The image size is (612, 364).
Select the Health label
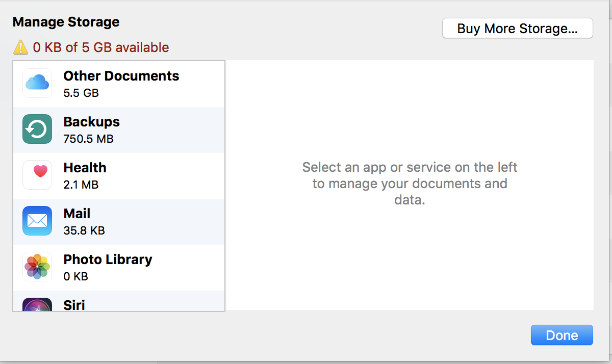85,168
